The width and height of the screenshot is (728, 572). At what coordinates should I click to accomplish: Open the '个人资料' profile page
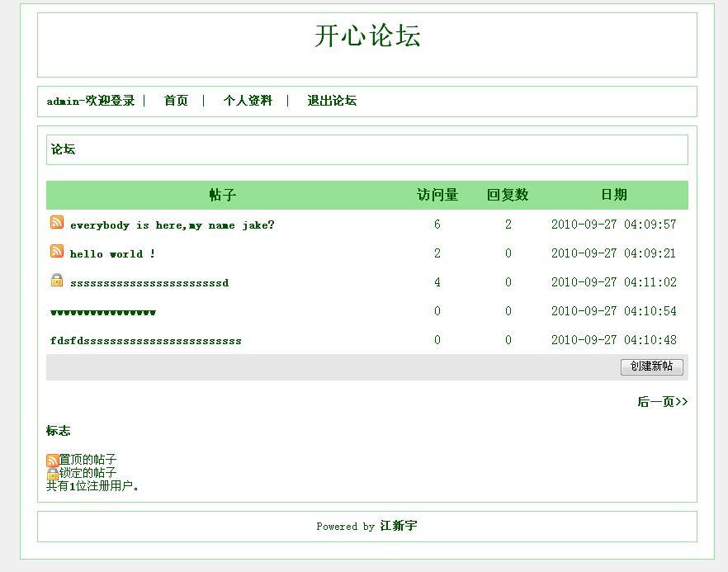click(249, 100)
